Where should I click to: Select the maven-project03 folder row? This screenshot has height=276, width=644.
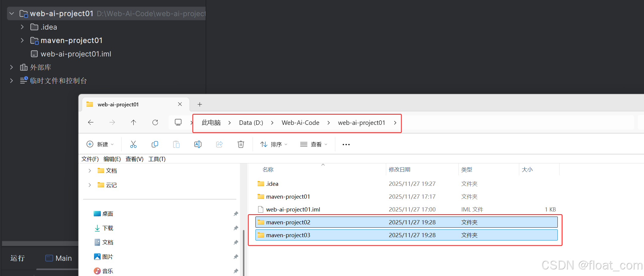[407, 235]
